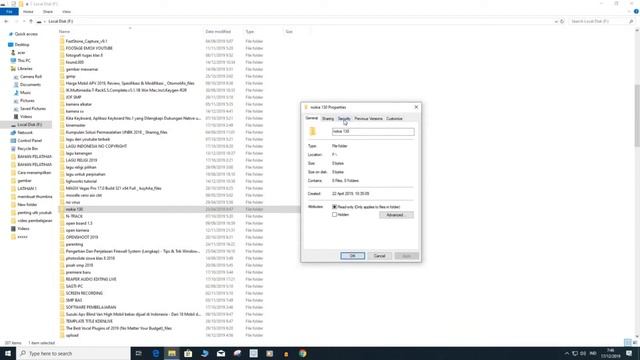
Task: Expand the address bar history dropdown
Action: click(556, 21)
